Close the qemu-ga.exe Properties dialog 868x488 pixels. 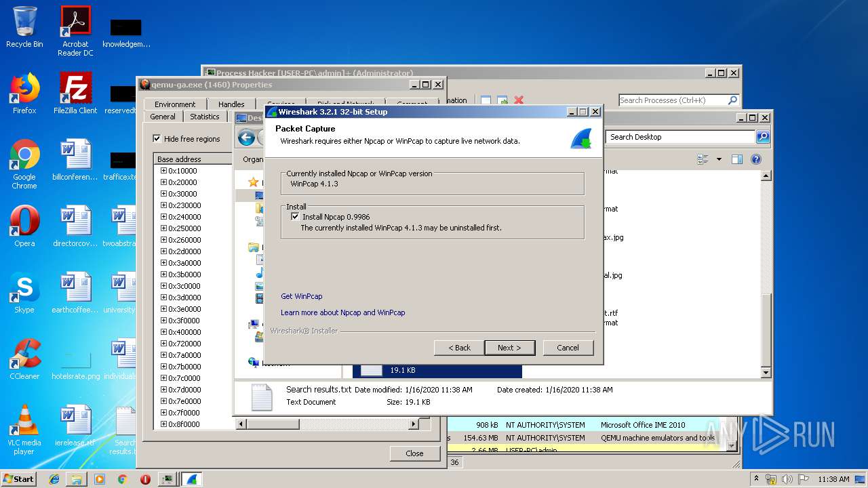[414, 453]
